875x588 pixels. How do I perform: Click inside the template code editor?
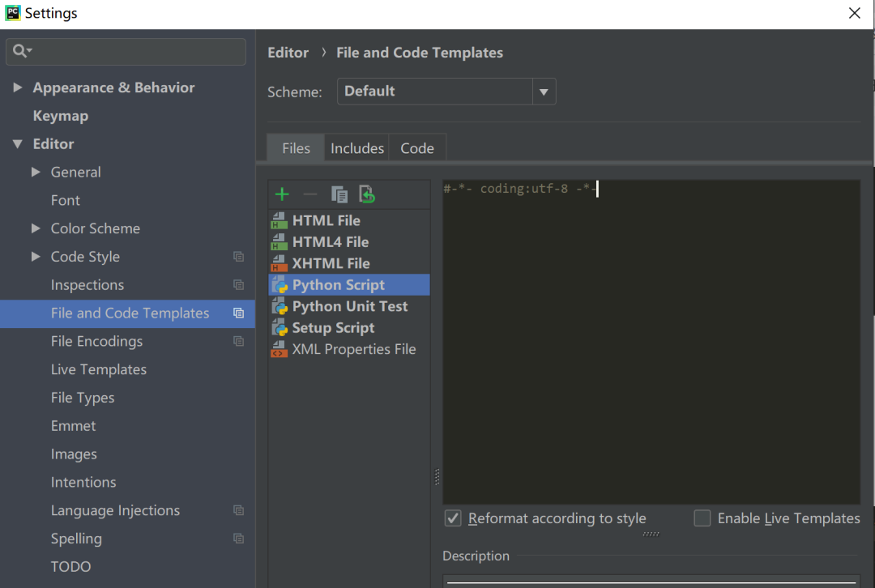(651, 340)
